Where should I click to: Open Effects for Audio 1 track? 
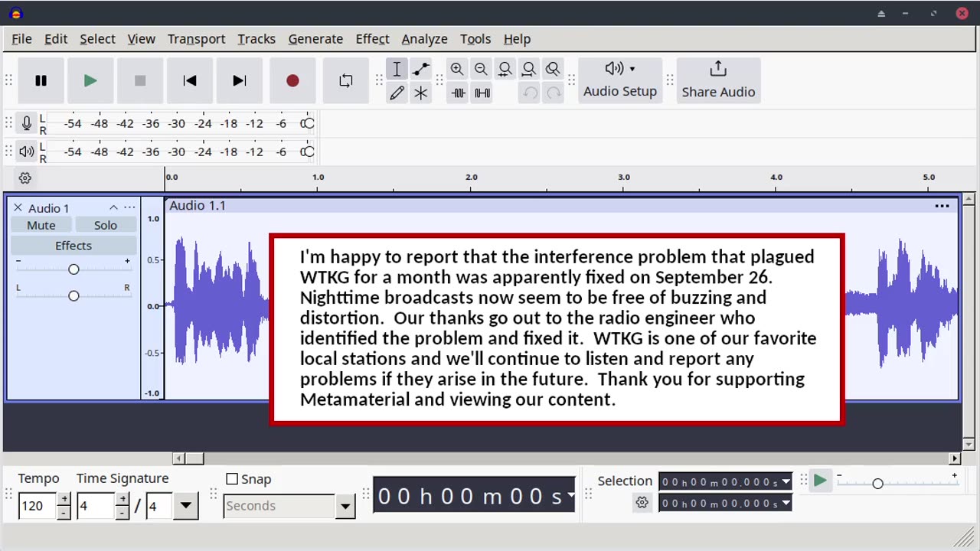click(73, 246)
